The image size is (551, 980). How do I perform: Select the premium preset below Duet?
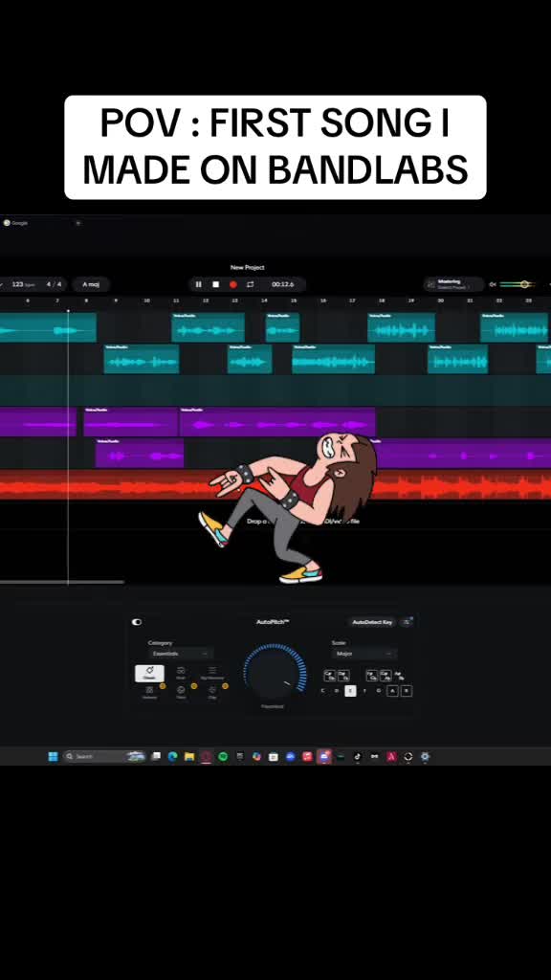(181, 692)
